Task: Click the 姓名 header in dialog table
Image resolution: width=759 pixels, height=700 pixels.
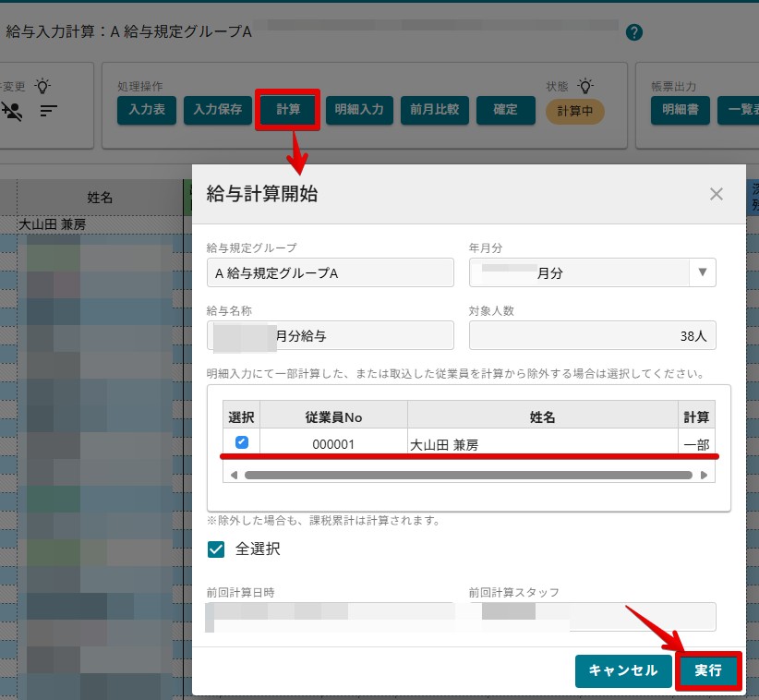Action: 543,416
